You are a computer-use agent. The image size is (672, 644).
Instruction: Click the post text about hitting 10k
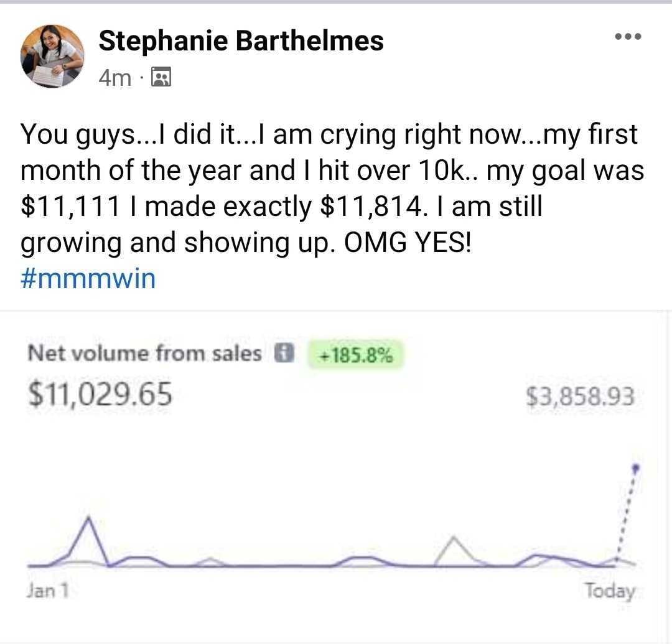click(x=332, y=188)
